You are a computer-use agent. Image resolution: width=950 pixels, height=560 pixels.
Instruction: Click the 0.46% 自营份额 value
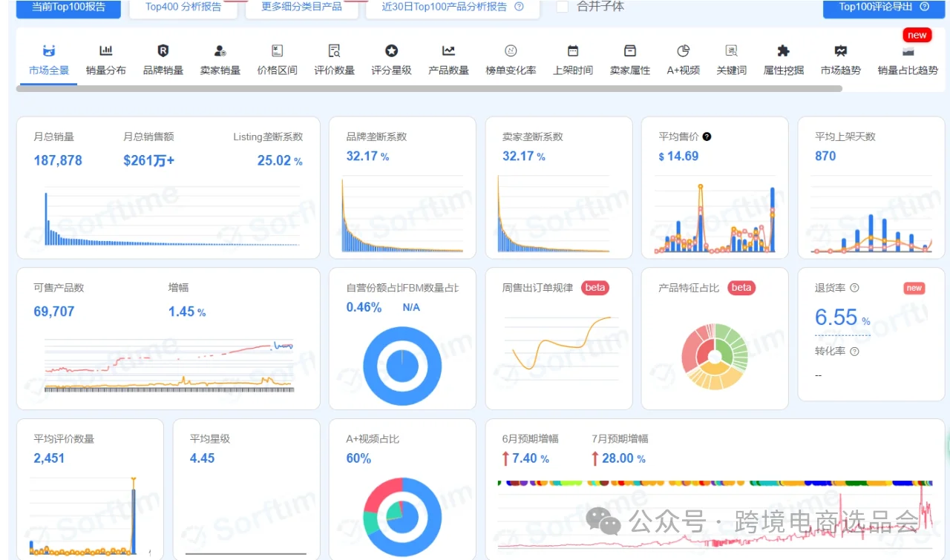coord(364,307)
